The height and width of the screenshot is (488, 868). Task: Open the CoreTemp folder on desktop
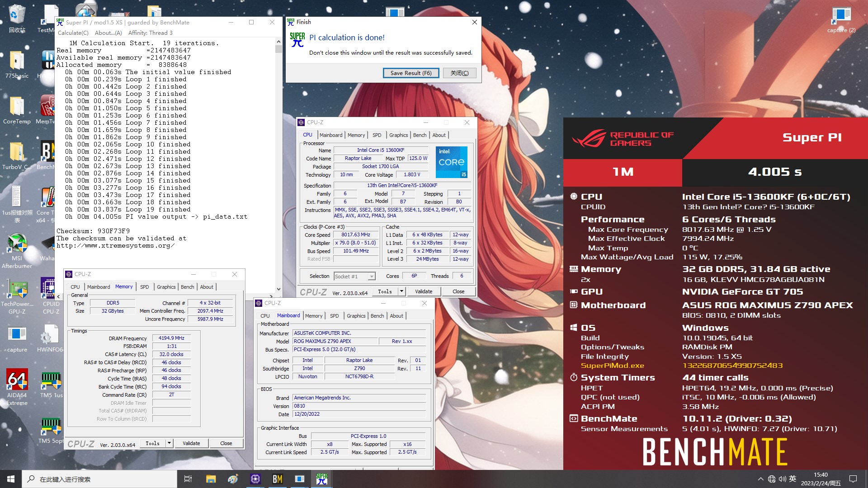[x=17, y=110]
